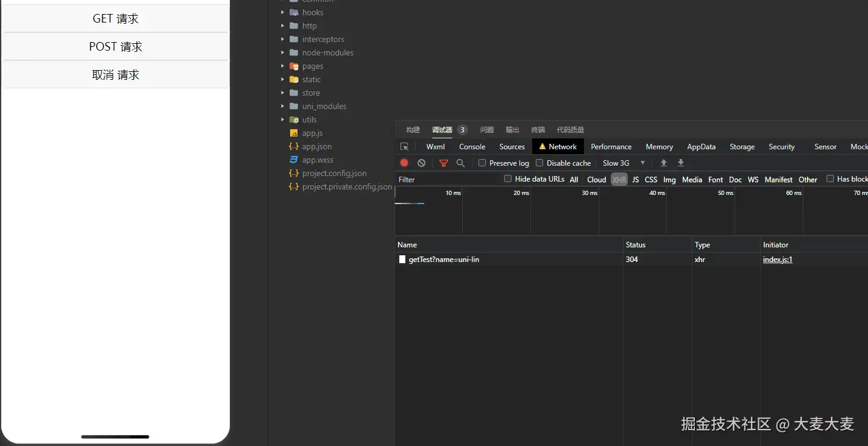Open the Slow 3G throttling dropdown
This screenshot has height=446, width=868.
[x=624, y=163]
